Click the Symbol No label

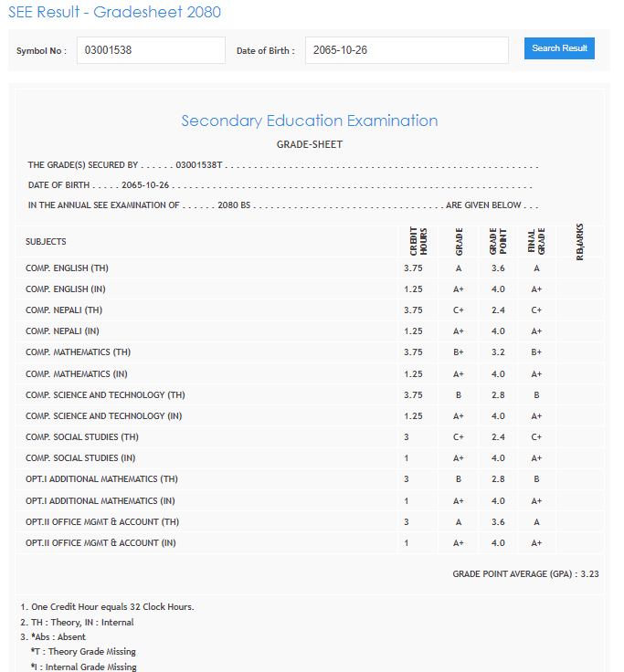pos(41,51)
